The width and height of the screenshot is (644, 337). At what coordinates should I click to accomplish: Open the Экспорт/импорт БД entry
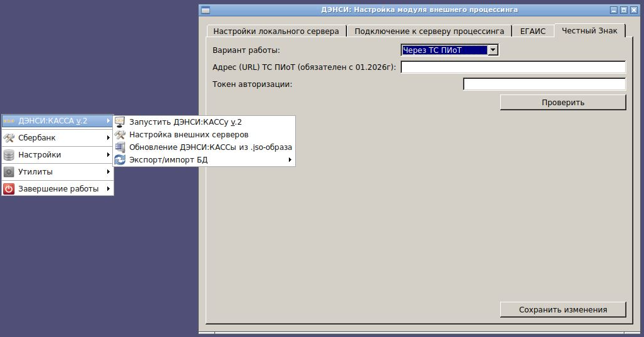coord(204,160)
